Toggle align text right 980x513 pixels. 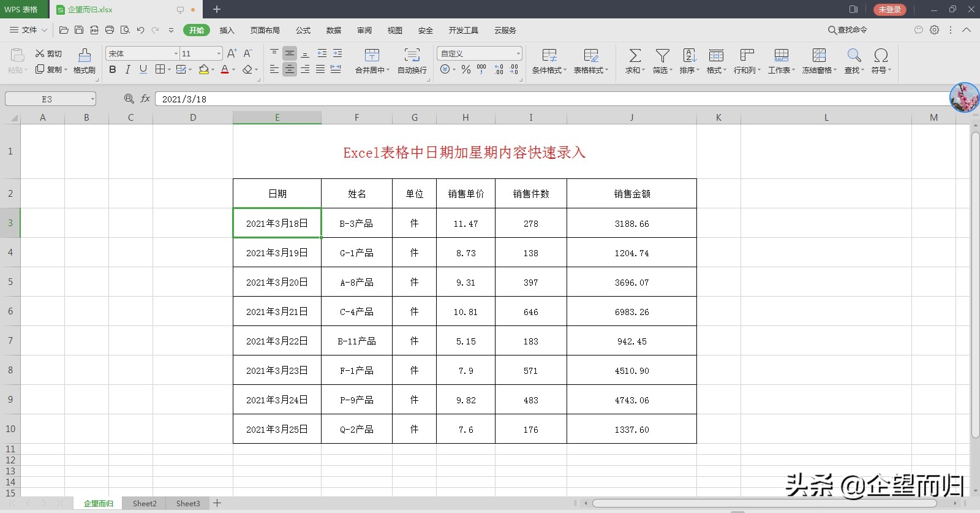click(x=305, y=69)
